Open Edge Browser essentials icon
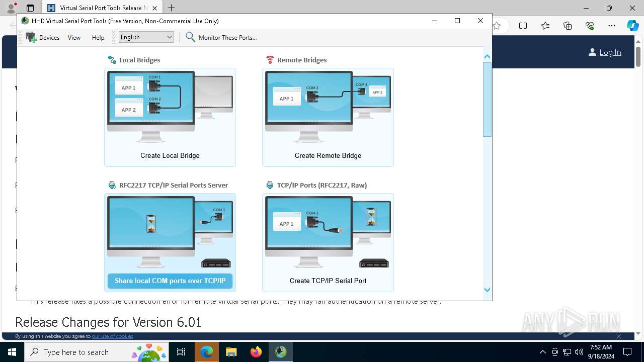Screen dimensions: 644x362 click(590, 26)
